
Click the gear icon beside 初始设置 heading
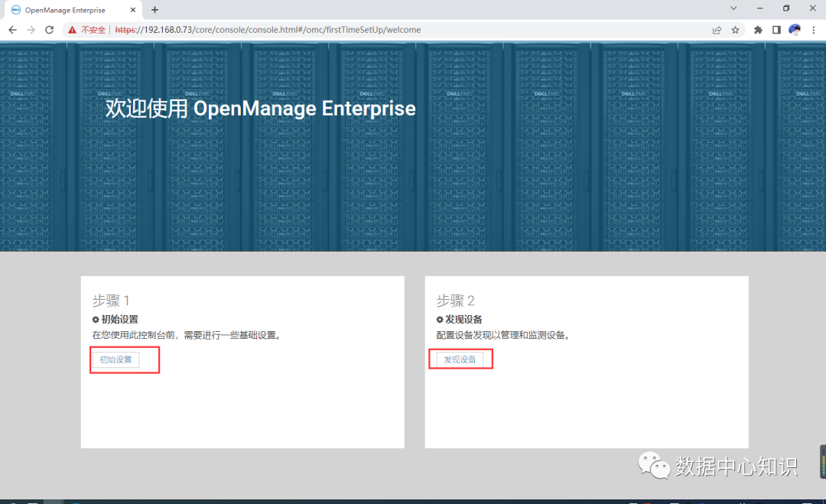pyautogui.click(x=96, y=320)
